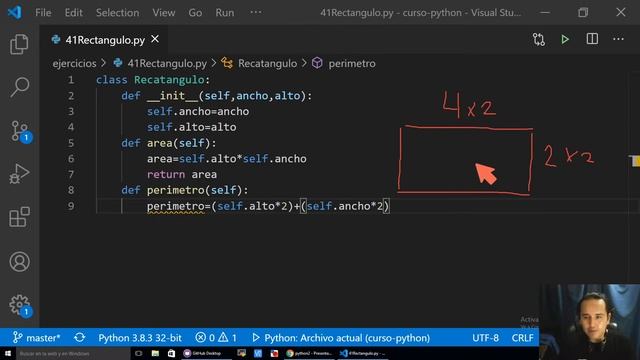Viewport: 640px width, 360px height.
Task: Click line number 1 in gutter
Action: tap(71, 80)
